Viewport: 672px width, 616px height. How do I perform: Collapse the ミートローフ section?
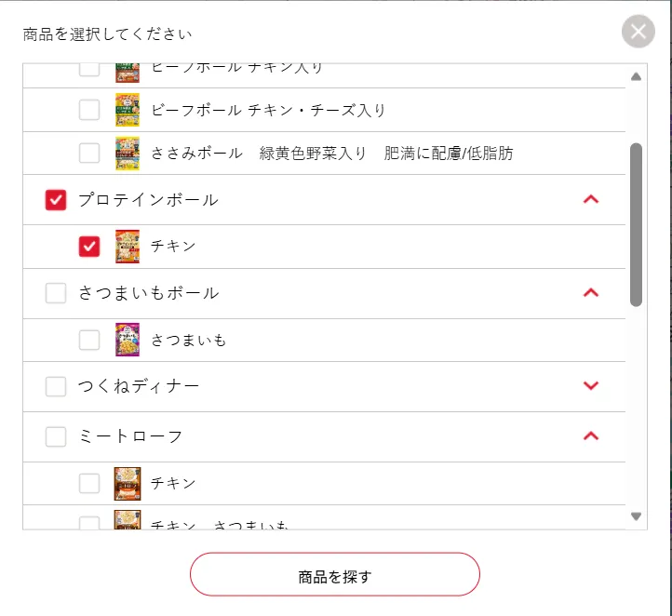point(590,435)
